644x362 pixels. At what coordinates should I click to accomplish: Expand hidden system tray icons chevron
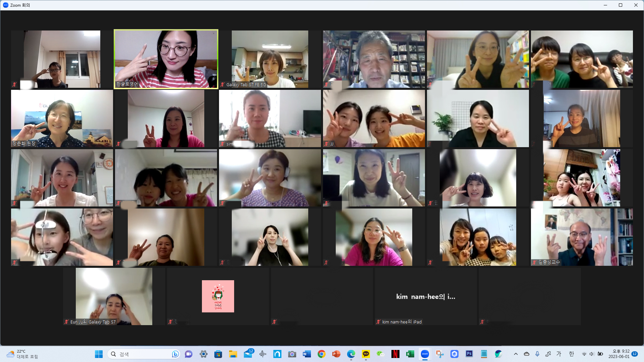pos(516,354)
